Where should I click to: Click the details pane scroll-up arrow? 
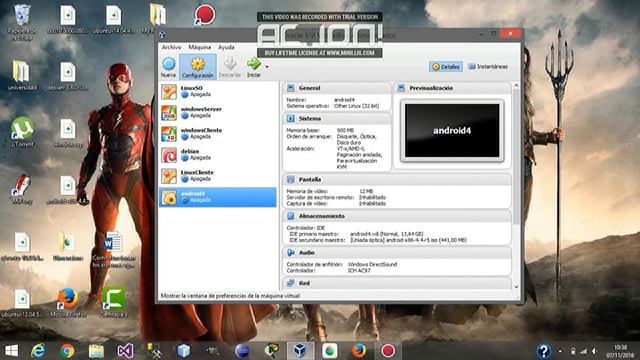click(x=516, y=86)
